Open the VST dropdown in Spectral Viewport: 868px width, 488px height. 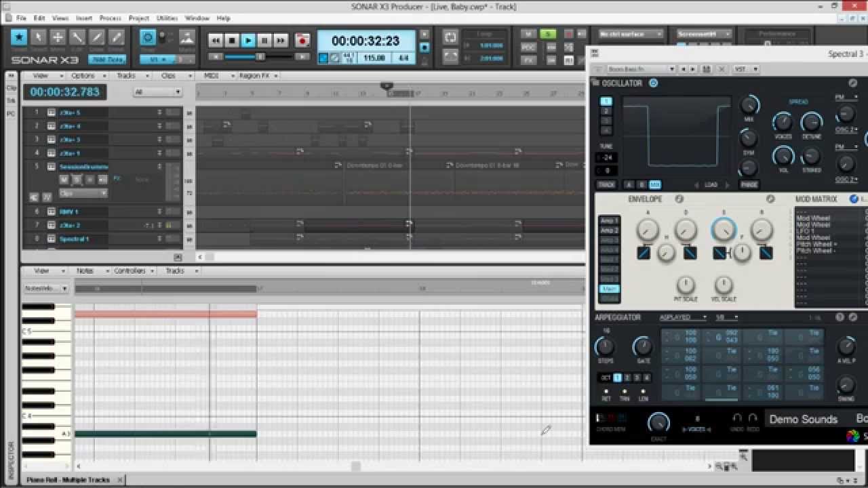(745, 69)
